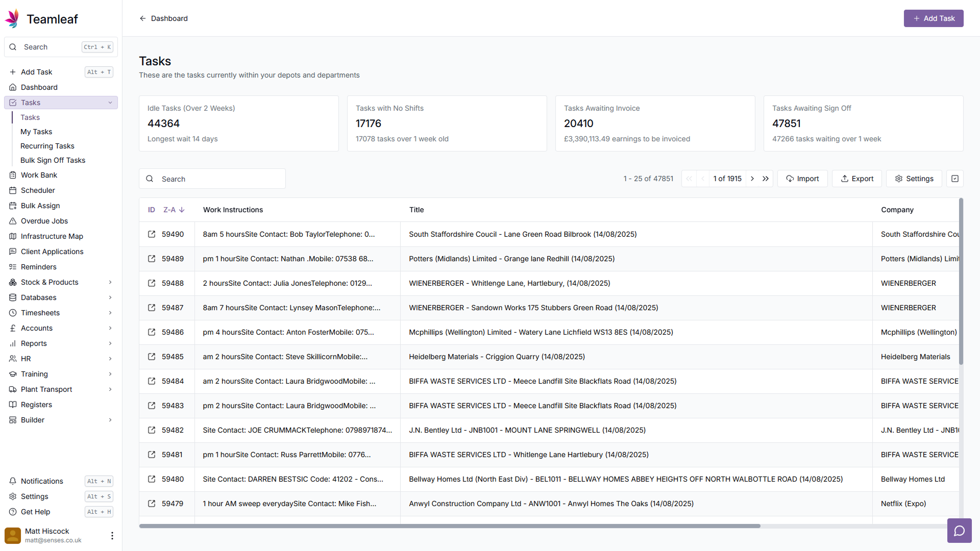Open task 59479 external link icon

click(x=152, y=504)
